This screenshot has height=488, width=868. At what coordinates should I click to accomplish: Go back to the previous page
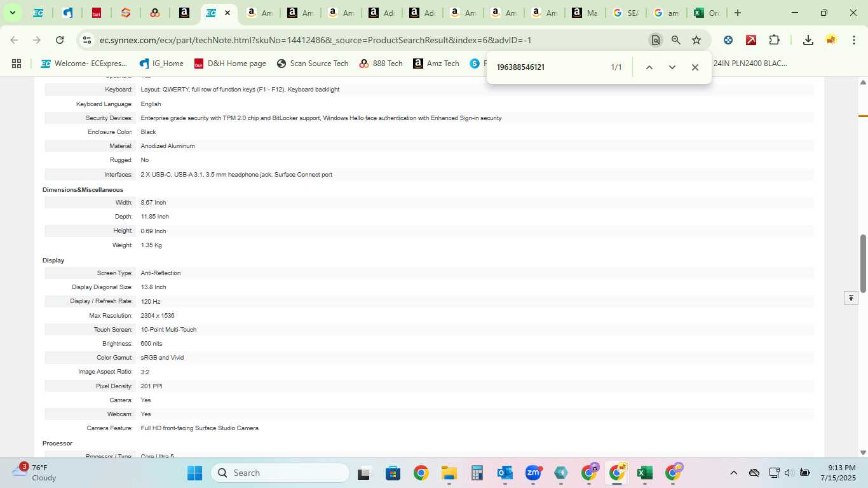(x=14, y=40)
